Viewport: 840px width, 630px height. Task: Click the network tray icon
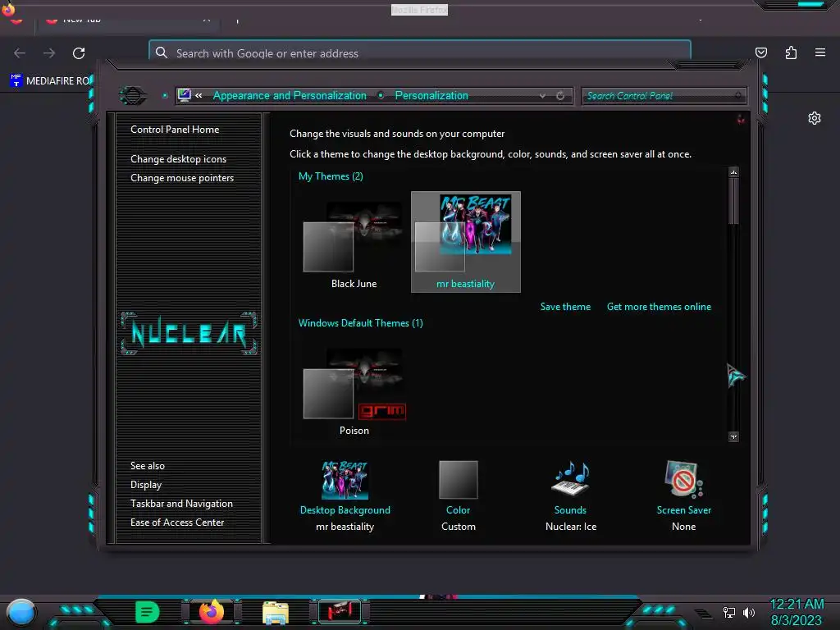pyautogui.click(x=728, y=612)
